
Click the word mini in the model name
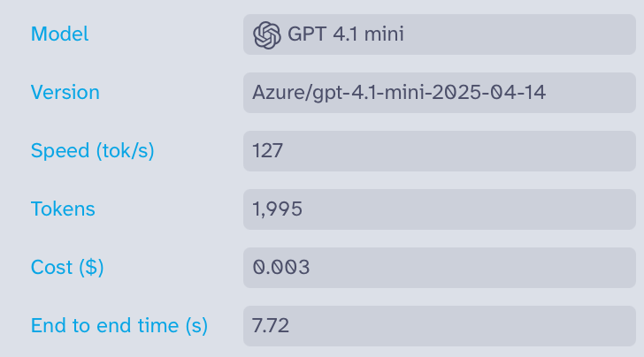[383, 34]
